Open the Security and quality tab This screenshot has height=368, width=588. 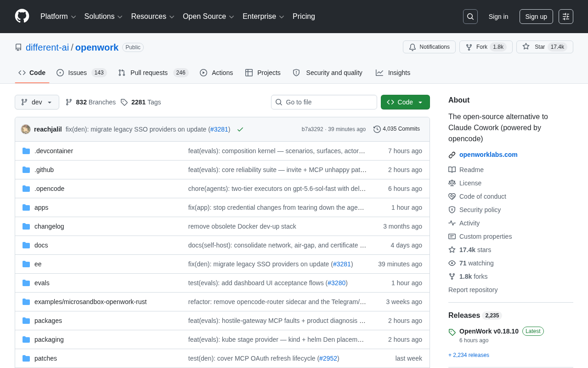tap(328, 73)
